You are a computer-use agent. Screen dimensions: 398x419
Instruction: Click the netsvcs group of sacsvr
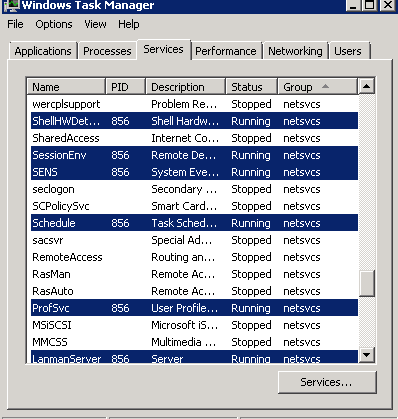click(x=302, y=240)
